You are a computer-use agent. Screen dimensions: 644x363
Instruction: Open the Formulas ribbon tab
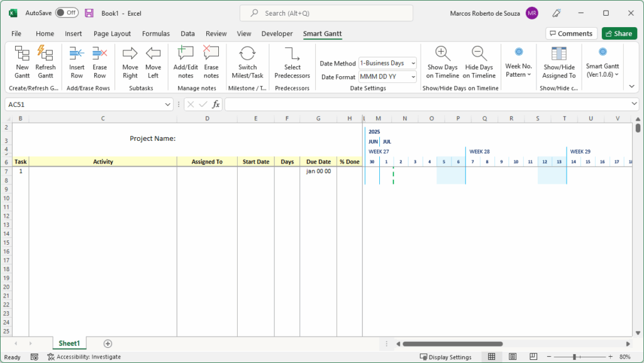tap(156, 34)
